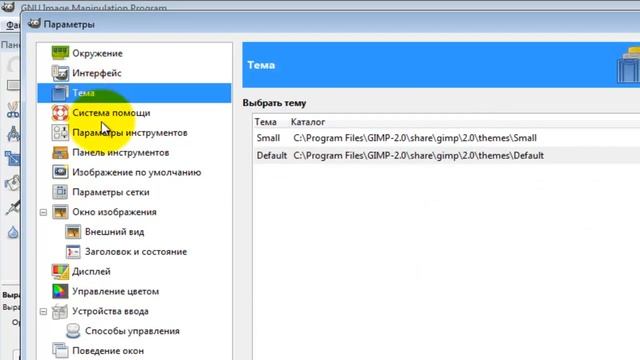Click the Управление цветом icon

(60, 291)
